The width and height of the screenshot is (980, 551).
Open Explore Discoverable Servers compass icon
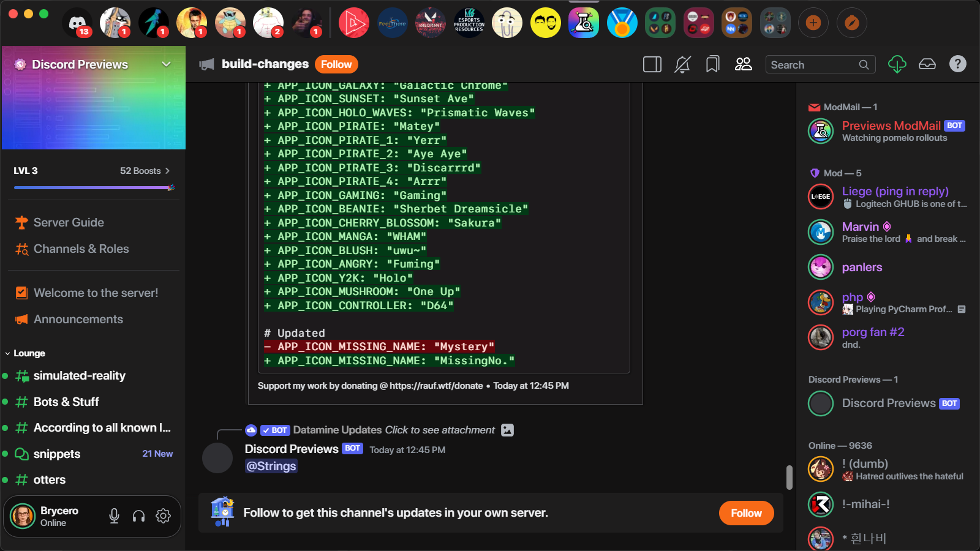pos(852,23)
